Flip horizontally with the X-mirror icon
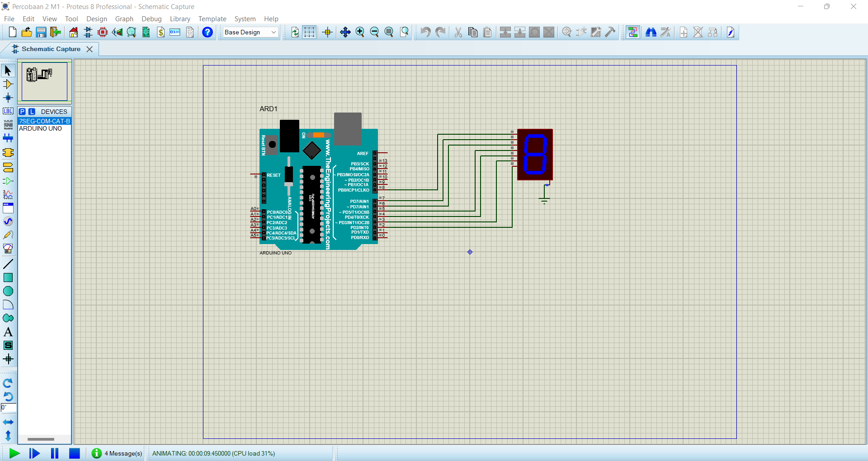The width and height of the screenshot is (868, 461). coord(8,422)
